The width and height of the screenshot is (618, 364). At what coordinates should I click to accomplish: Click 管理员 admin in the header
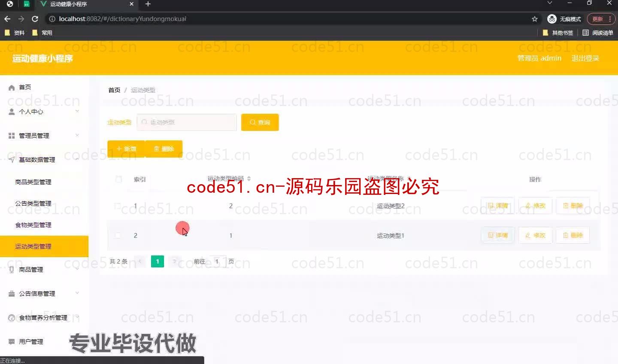[x=539, y=58]
